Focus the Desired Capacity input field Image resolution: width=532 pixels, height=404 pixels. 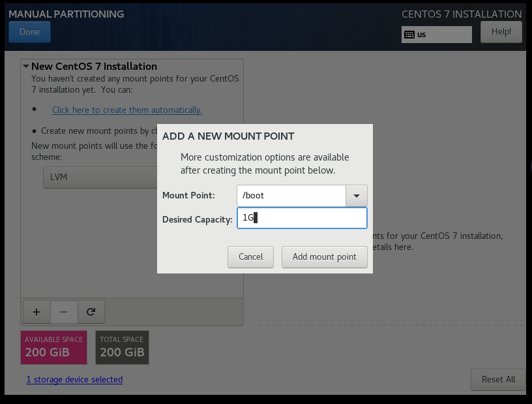pos(302,218)
